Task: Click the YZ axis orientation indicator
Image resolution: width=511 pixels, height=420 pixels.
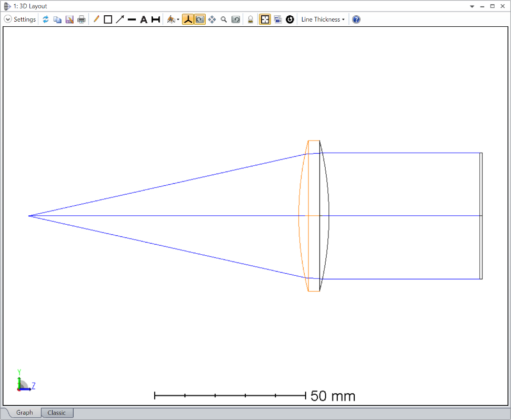Action: [25, 381]
